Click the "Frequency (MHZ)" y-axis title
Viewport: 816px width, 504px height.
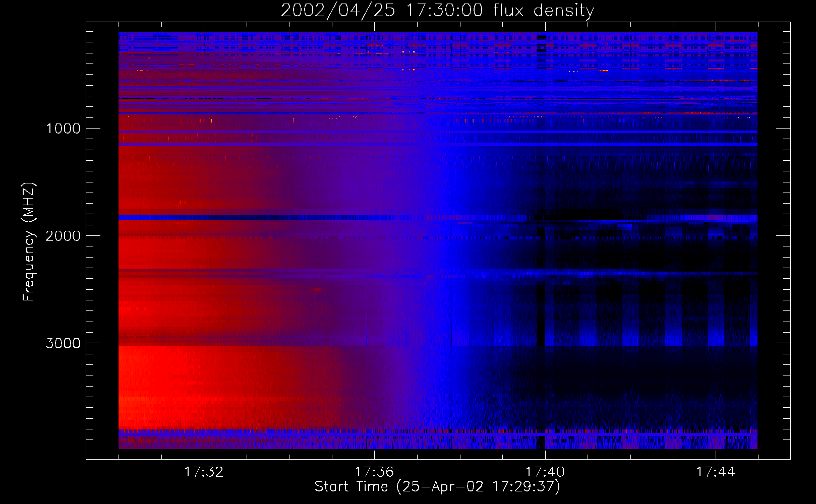point(29,242)
